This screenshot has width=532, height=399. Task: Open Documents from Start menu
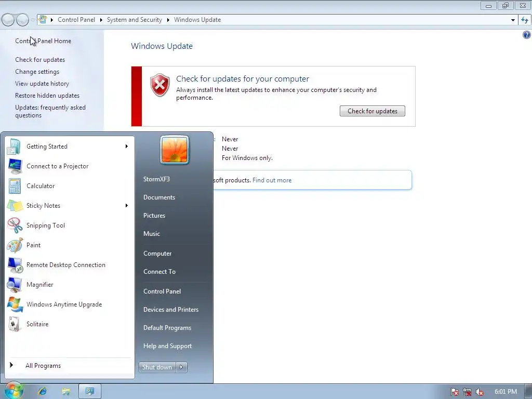[159, 197]
